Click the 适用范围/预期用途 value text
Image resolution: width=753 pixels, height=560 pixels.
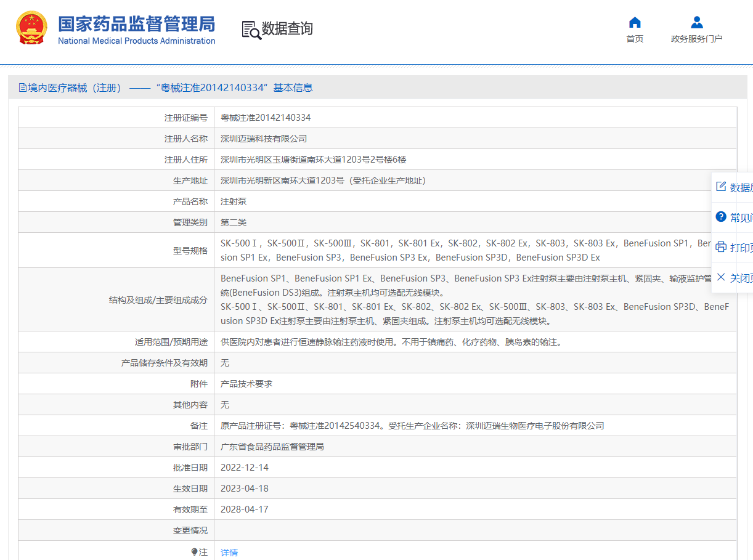tap(391, 342)
